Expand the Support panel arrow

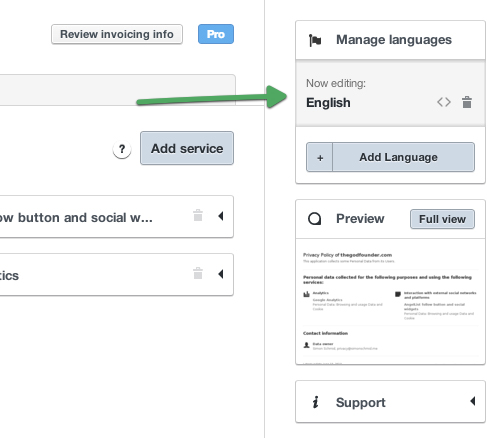[472, 401]
